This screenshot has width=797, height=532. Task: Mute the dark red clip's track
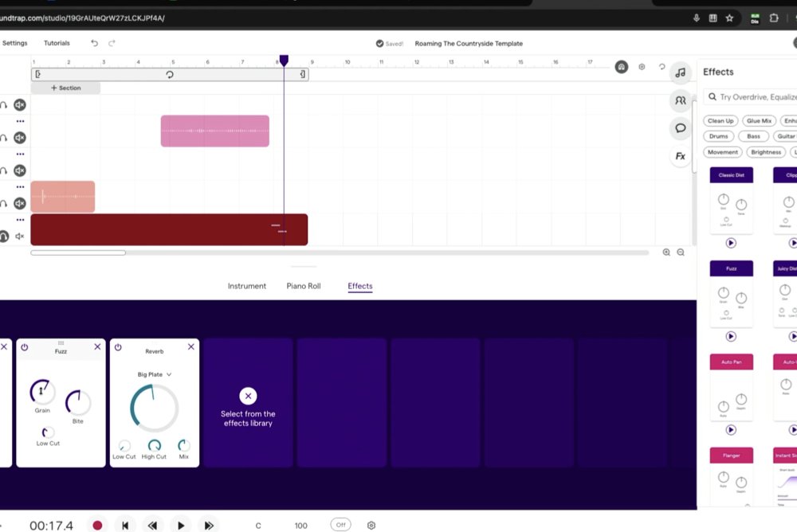pyautogui.click(x=20, y=237)
